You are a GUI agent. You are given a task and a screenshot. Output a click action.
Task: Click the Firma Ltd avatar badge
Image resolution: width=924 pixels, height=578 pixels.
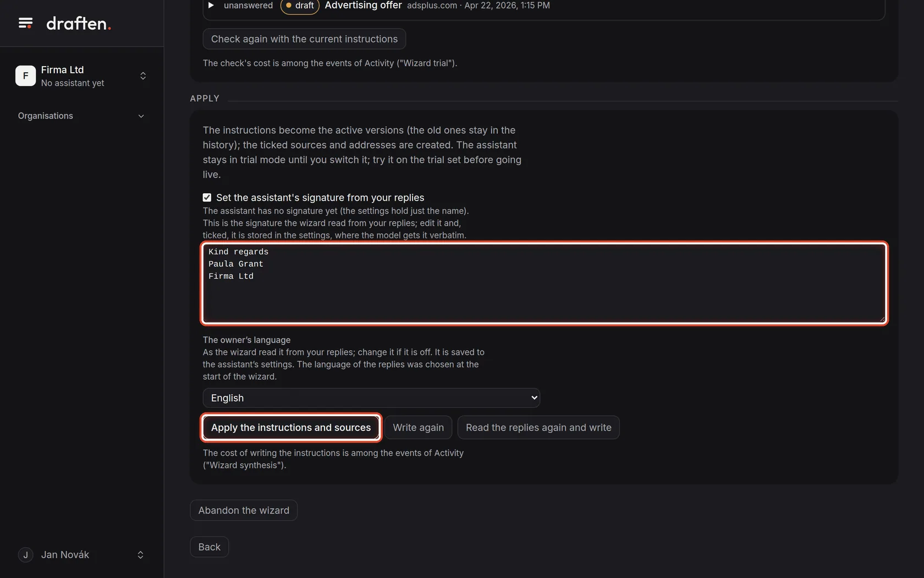point(25,76)
